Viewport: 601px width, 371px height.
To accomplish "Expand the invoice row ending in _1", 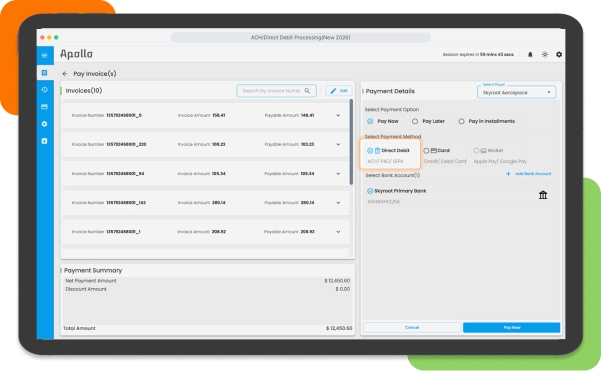I will coord(338,232).
